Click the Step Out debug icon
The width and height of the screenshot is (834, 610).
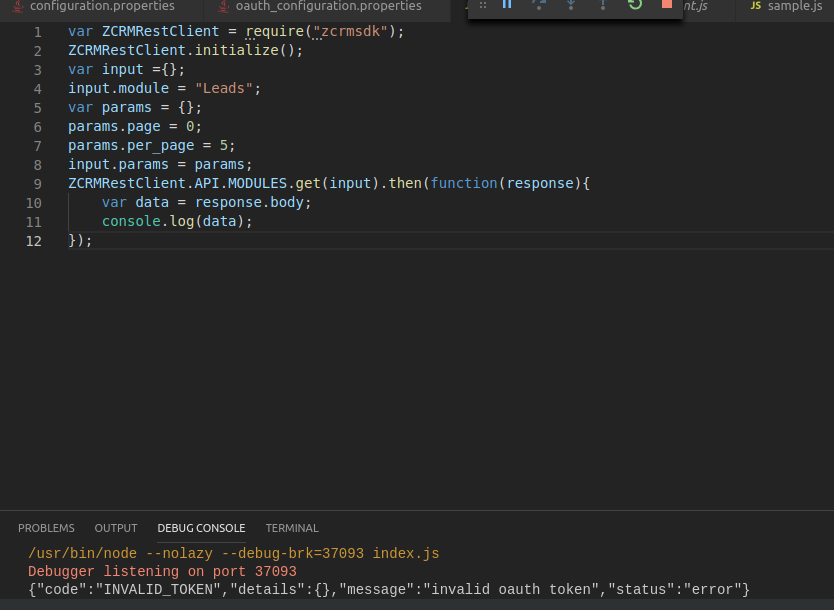[x=603, y=4]
